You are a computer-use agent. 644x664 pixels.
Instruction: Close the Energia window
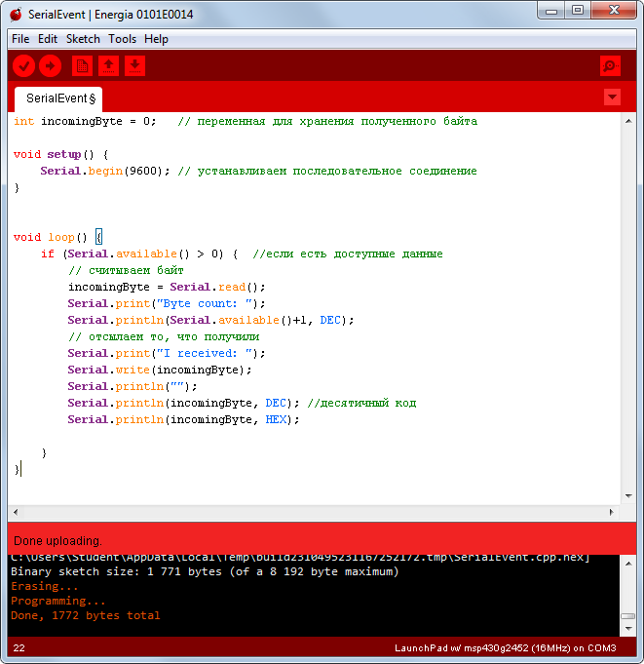click(614, 10)
